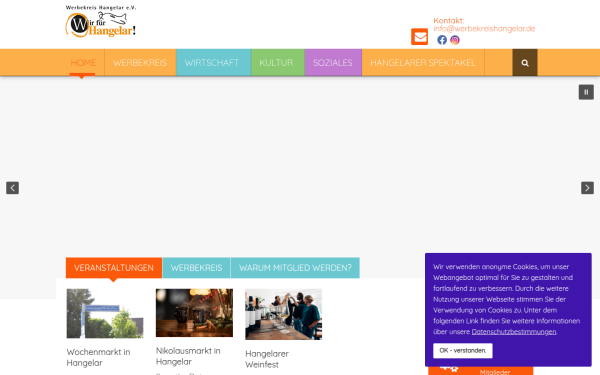
Task: Go to previous slide arrow
Action: pyautogui.click(x=12, y=188)
